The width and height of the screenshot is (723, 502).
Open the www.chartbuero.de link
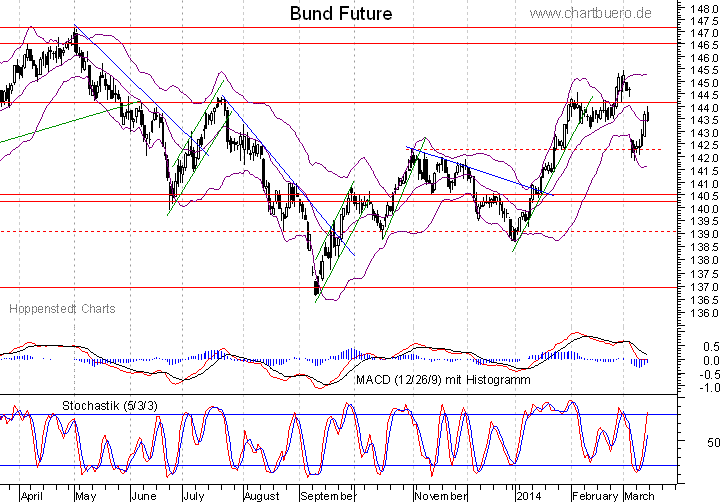(x=590, y=13)
